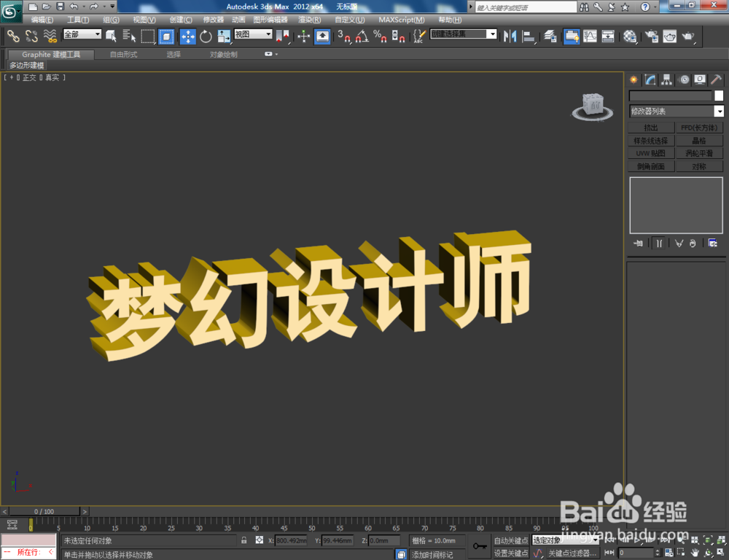Toggle the Percent Snap button

[380, 36]
